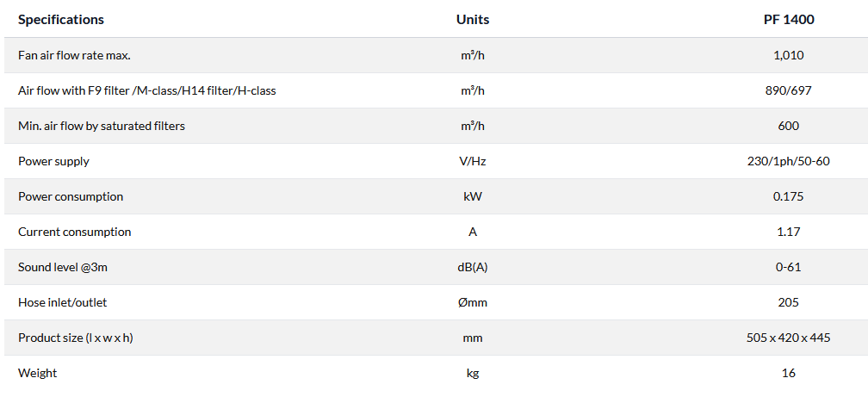Image resolution: width=868 pixels, height=403 pixels.
Task: Select Min. air flow by saturated filters
Action: (x=102, y=126)
